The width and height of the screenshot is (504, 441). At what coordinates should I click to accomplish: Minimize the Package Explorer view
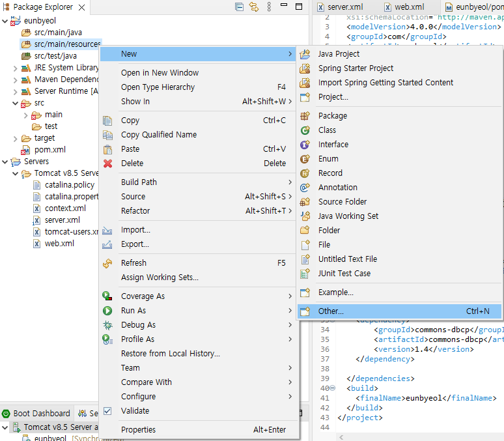click(284, 5)
